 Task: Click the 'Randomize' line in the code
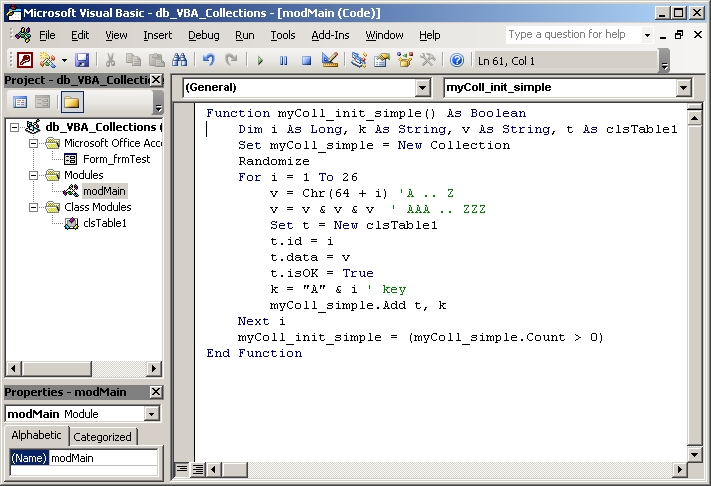click(x=274, y=161)
